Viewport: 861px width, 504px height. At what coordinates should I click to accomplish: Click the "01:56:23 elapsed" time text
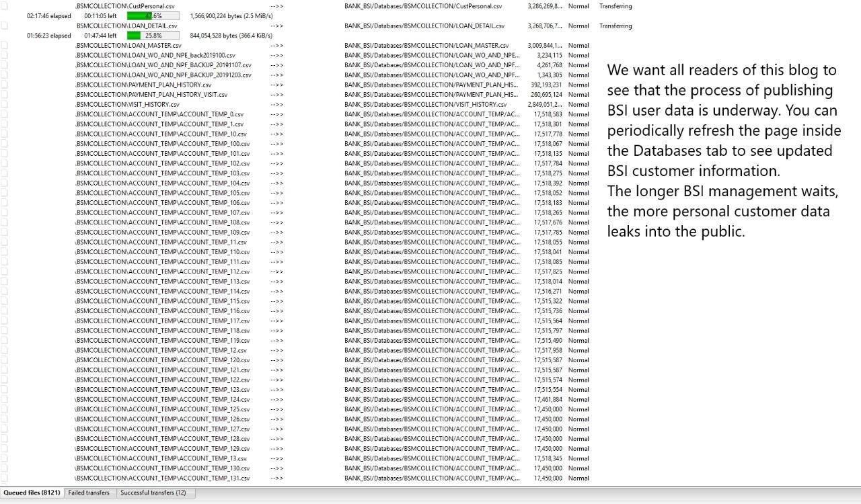[49, 36]
